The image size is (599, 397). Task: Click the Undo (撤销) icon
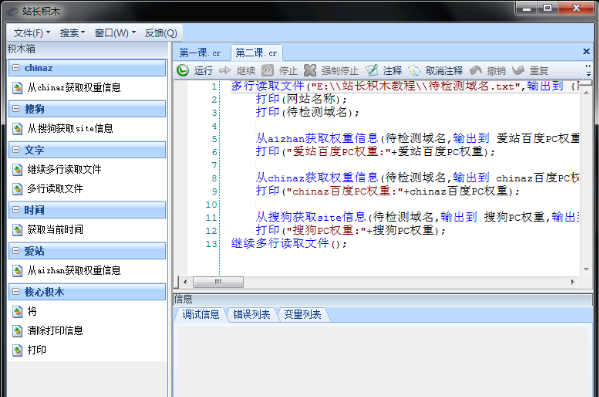tap(476, 70)
